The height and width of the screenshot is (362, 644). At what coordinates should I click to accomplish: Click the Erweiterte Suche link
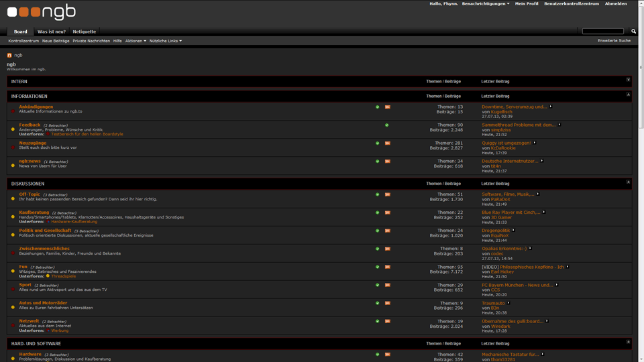pos(614,41)
